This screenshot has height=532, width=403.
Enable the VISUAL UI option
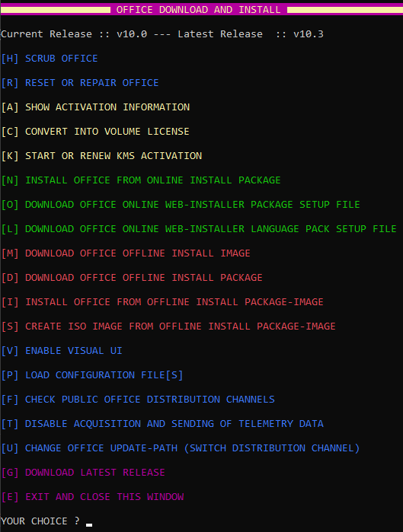tap(62, 351)
